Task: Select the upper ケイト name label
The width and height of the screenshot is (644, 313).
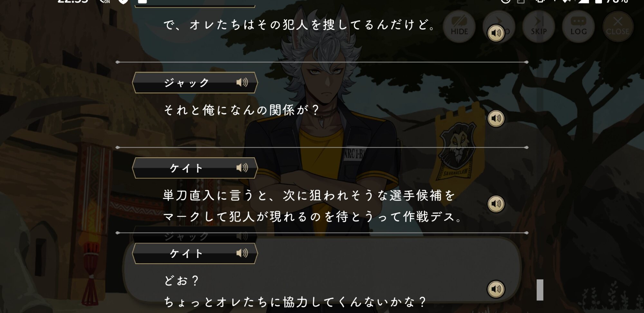Action: tap(186, 168)
